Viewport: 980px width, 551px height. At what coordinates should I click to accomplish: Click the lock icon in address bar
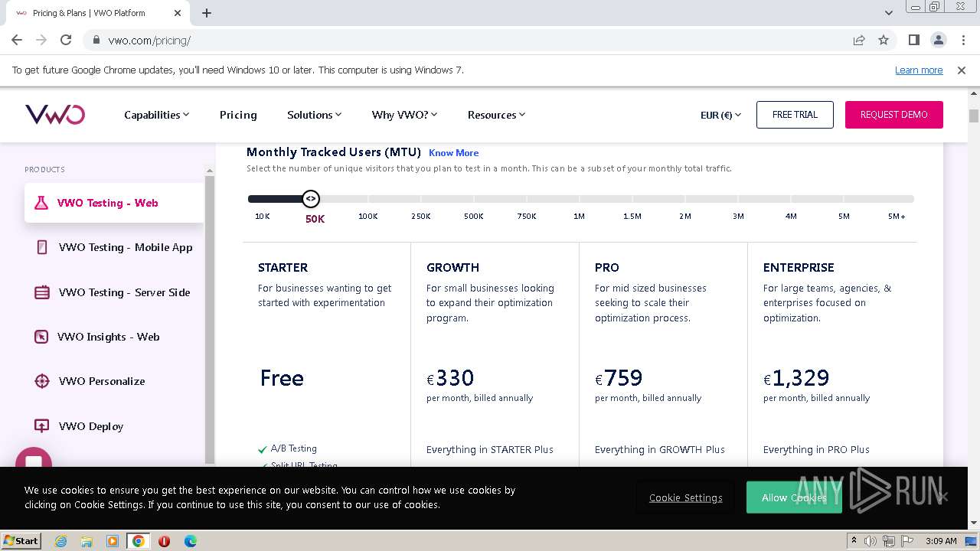pos(96,41)
